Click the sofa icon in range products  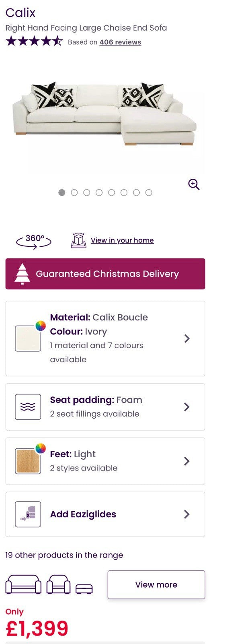coord(23,584)
